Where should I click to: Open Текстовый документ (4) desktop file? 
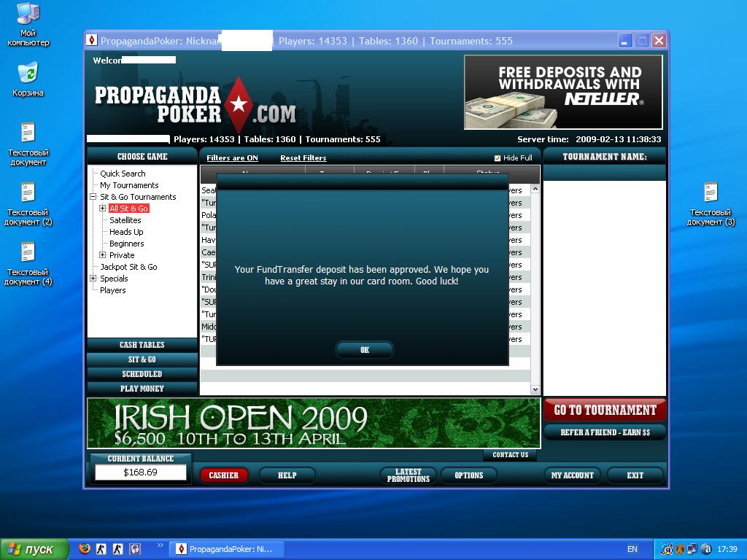coord(28,252)
